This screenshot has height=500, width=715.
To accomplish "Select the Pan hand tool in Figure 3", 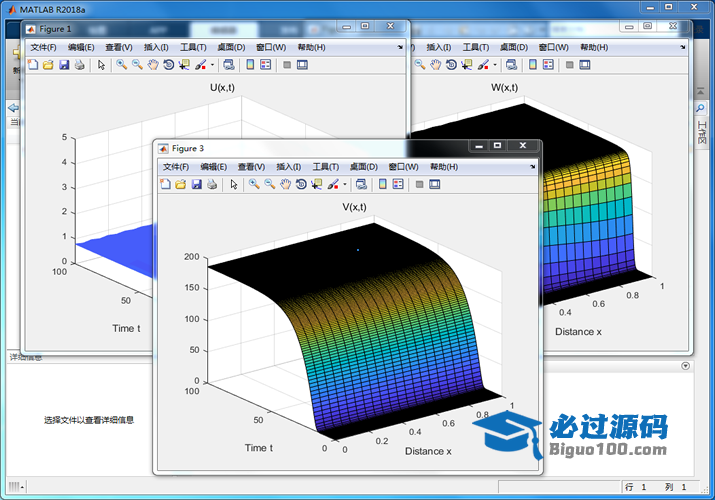I will (x=285, y=184).
